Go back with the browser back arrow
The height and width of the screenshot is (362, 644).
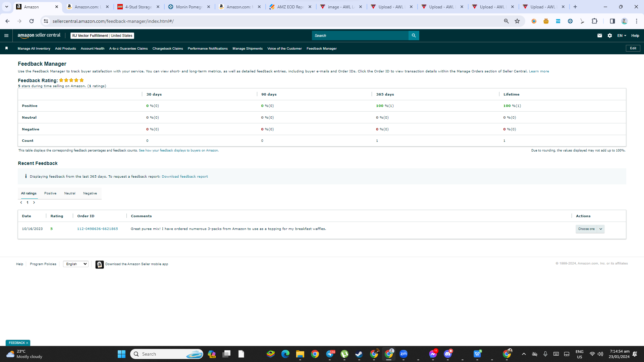(7, 21)
